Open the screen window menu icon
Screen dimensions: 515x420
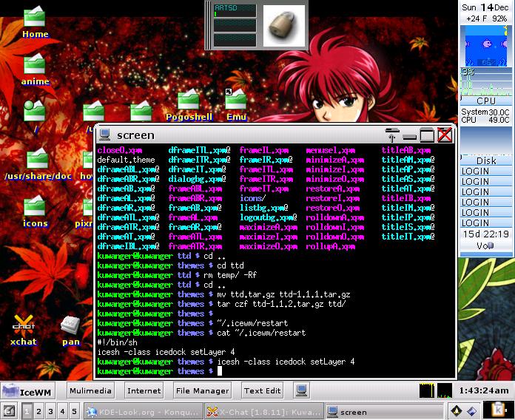[105, 135]
